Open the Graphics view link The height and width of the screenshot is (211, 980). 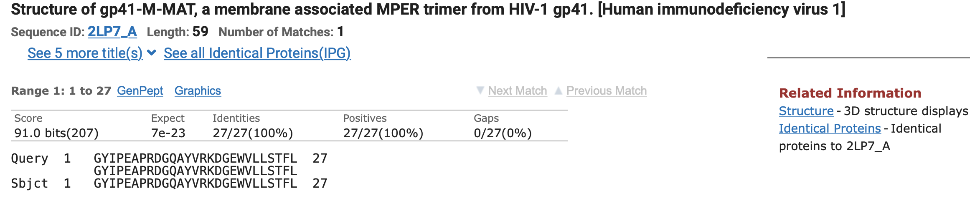point(198,91)
